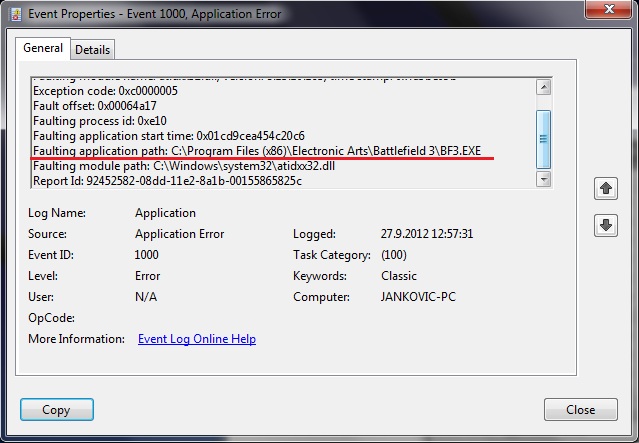Image resolution: width=639 pixels, height=443 pixels.
Task: Click scrollbar down arrow in description box
Action: click(544, 179)
